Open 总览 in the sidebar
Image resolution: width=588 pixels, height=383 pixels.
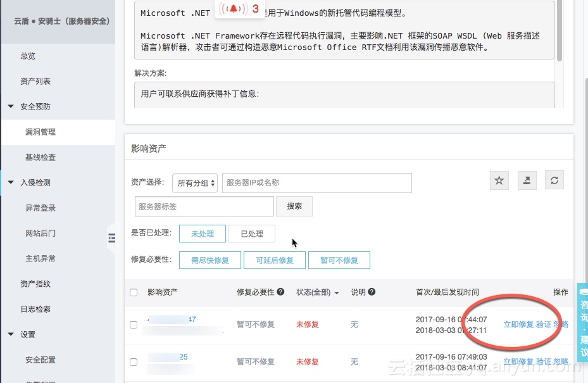click(x=28, y=56)
